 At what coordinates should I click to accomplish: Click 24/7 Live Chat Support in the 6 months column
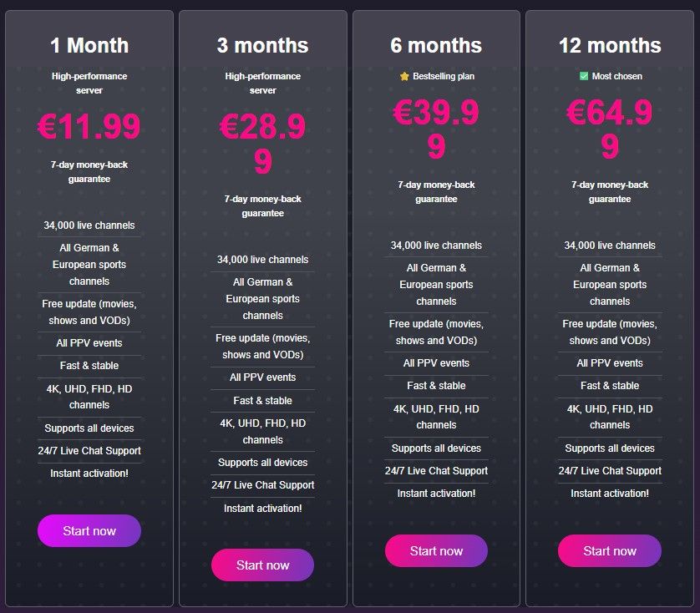tap(436, 471)
